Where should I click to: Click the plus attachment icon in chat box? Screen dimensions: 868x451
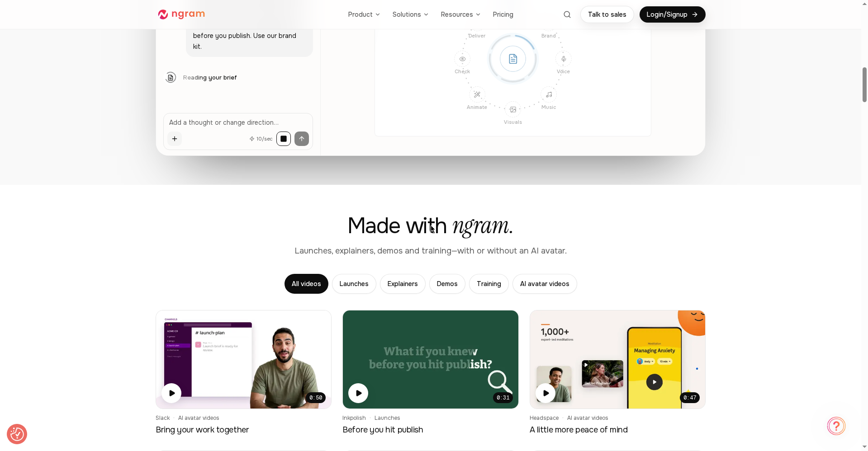(x=175, y=139)
